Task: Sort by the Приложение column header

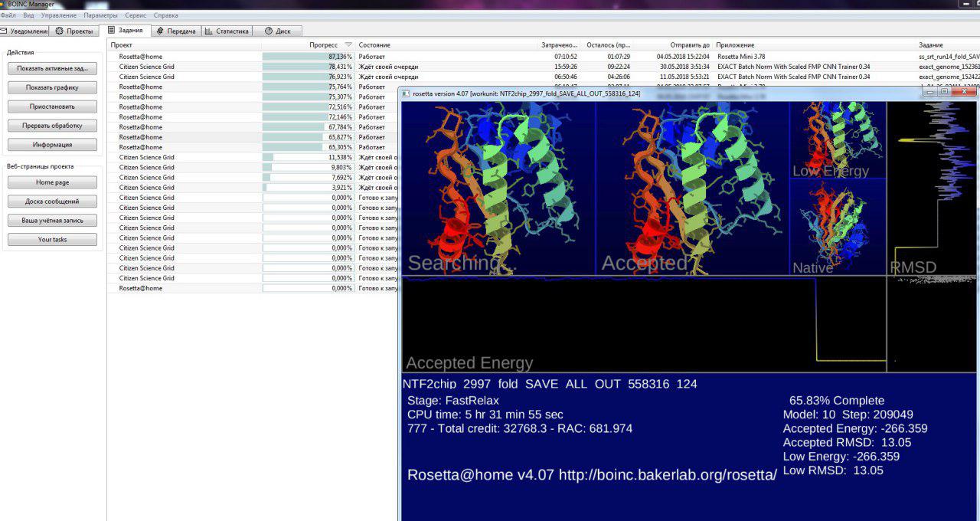Action: [x=815, y=45]
